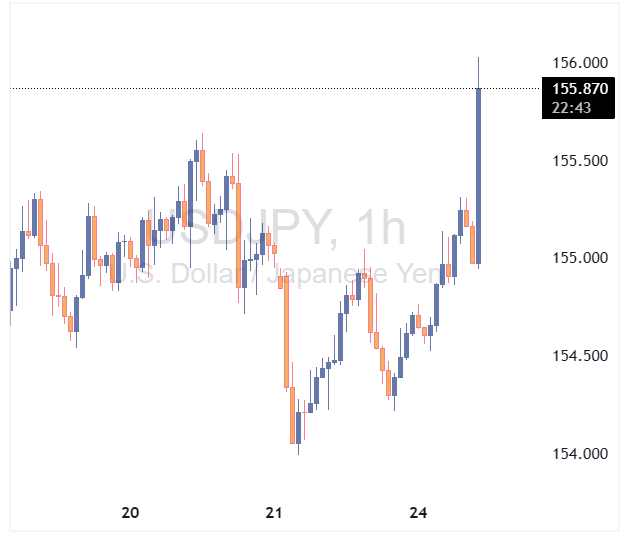Click the 155.000 price axis label
629x549 pixels.
pyautogui.click(x=578, y=258)
